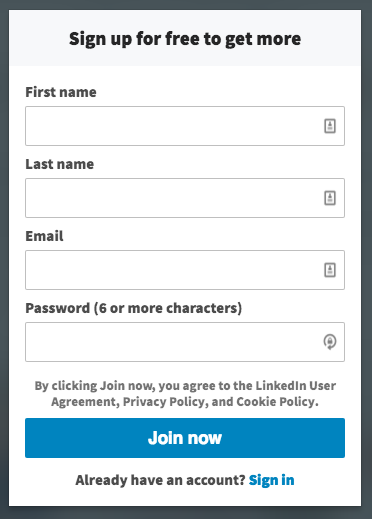Open Cookie Policy in the agreement text
This screenshot has height=519, width=372.
tap(275, 402)
